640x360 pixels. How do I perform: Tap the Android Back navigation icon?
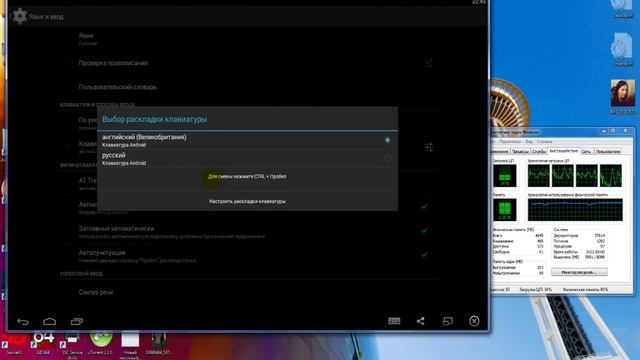[23, 322]
